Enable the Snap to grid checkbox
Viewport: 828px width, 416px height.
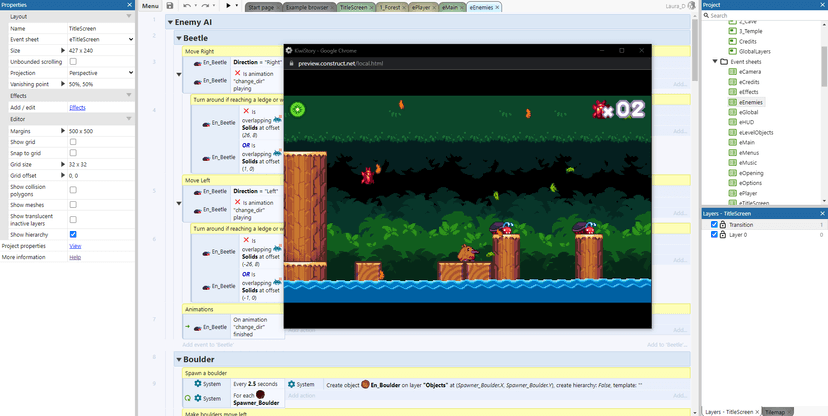pyautogui.click(x=73, y=153)
